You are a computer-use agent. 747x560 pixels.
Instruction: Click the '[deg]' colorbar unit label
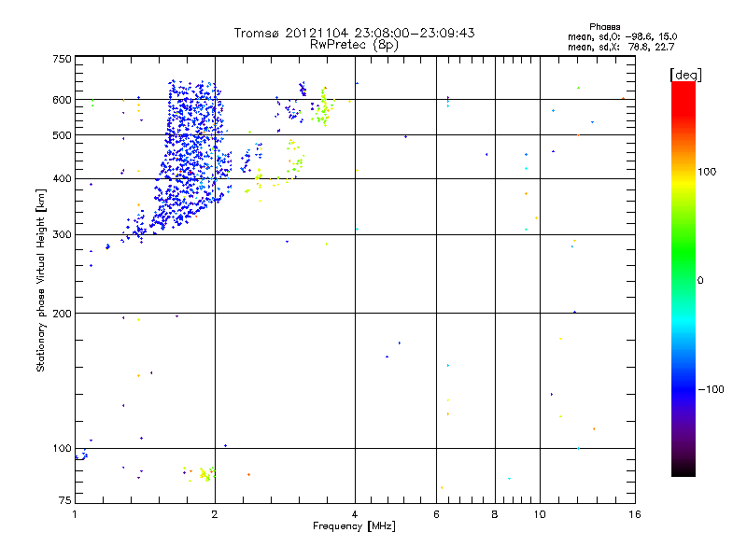[685, 75]
